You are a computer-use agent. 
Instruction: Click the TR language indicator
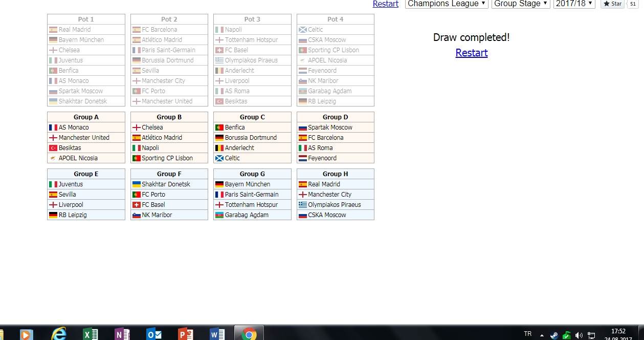pos(528,334)
